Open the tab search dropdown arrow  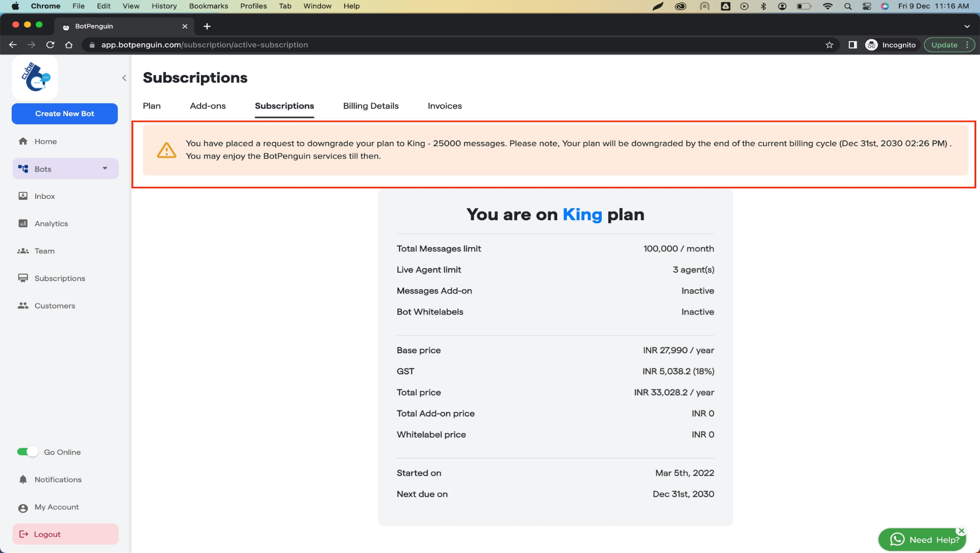[967, 26]
